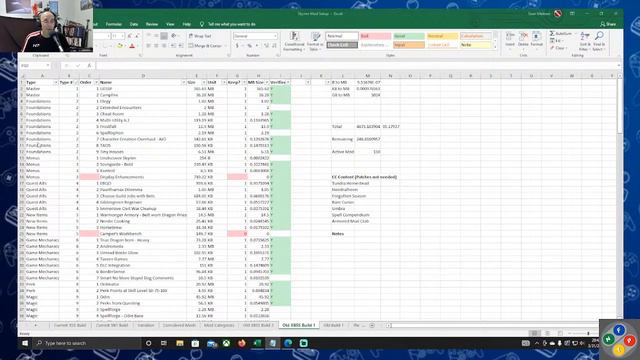Open the Data ribbon tab
Viewport: 640px width, 360px height.
pos(133,24)
